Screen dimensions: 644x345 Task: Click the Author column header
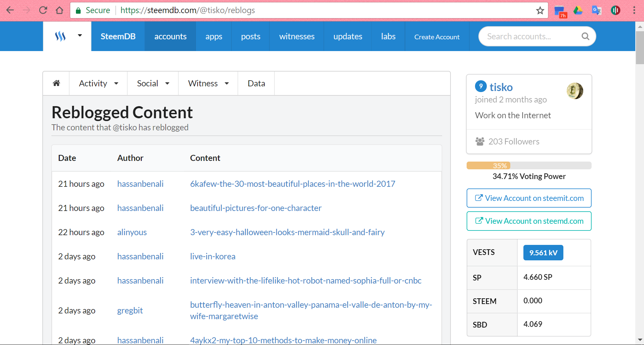130,158
